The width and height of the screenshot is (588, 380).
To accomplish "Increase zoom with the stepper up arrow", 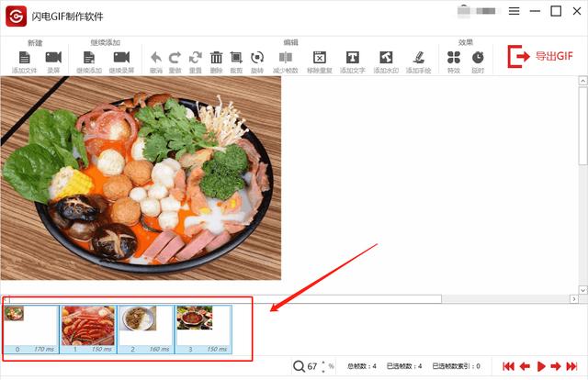I will pyautogui.click(x=322, y=362).
